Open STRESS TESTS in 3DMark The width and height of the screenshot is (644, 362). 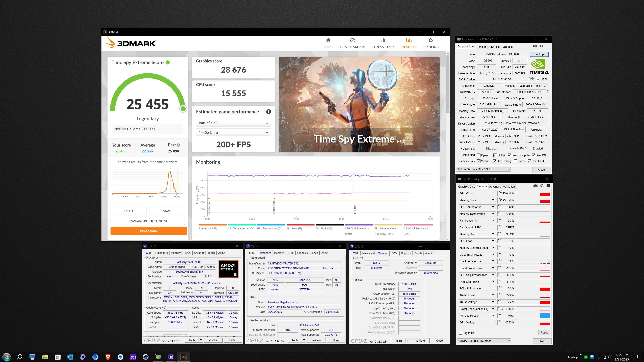[x=383, y=43]
